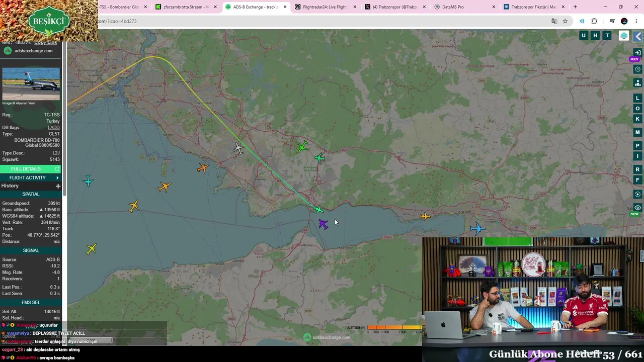Toggle the L map button
The height and width of the screenshot is (362, 644).
[x=638, y=98]
